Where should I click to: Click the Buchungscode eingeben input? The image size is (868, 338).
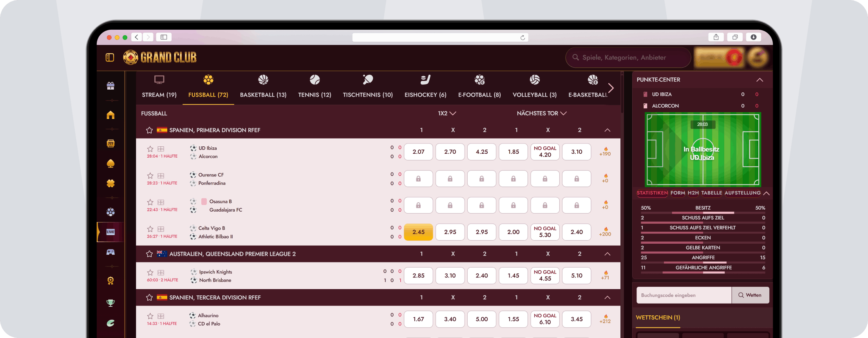(684, 295)
